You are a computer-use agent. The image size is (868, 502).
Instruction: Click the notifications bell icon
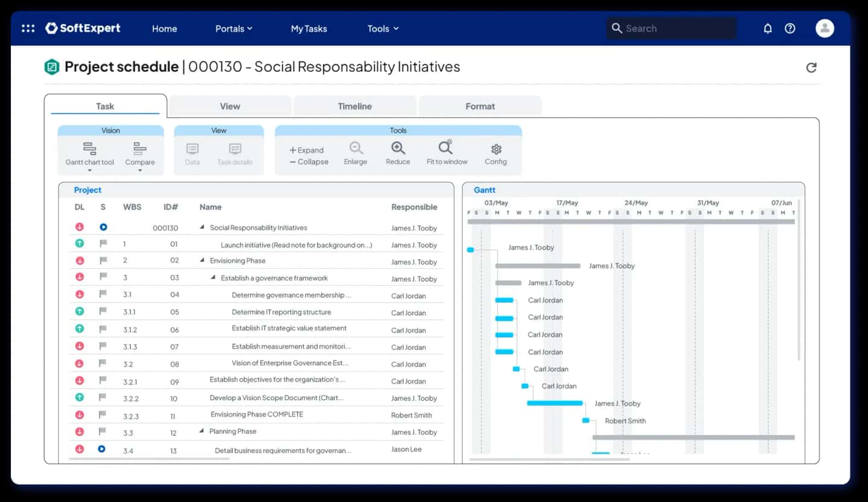pyautogui.click(x=767, y=28)
